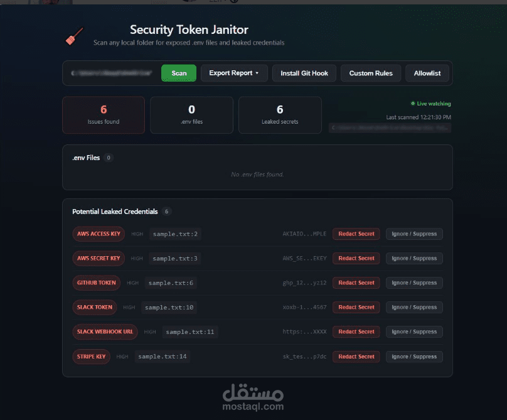507x420 pixels.
Task: Select the Leaked secrets stat card
Action: point(280,115)
